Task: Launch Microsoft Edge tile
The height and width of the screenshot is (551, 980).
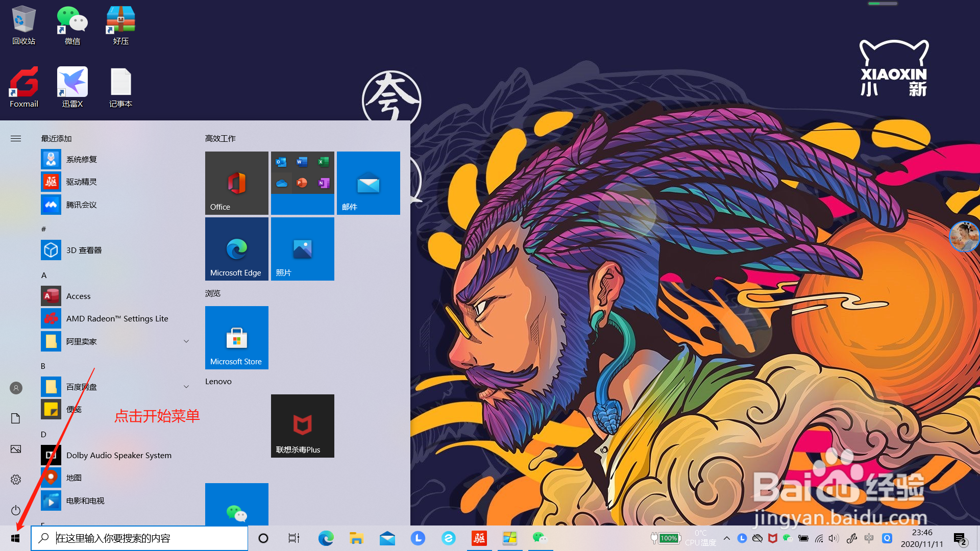Action: 236,248
